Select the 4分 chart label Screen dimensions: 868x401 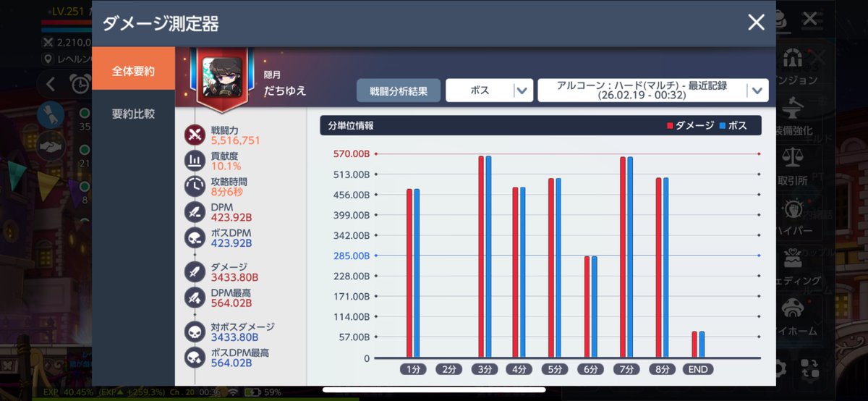pos(519,369)
